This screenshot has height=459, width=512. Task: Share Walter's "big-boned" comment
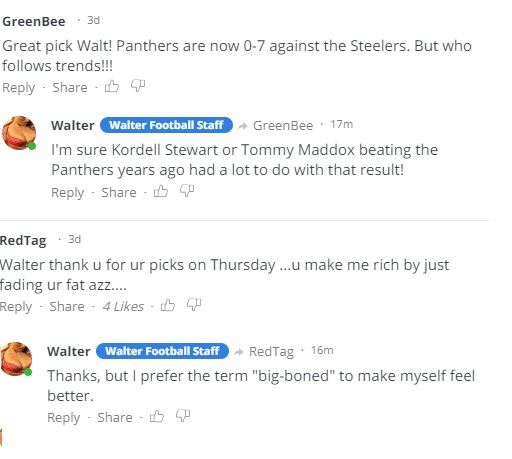point(115,417)
